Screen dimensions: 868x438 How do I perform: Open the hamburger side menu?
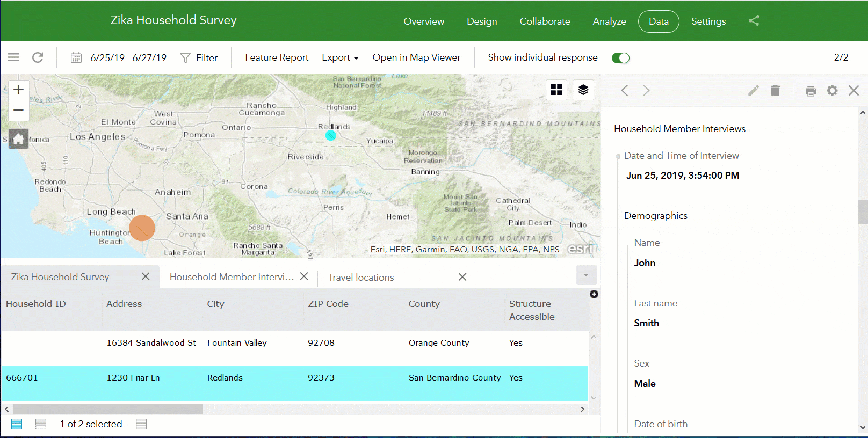(13, 57)
